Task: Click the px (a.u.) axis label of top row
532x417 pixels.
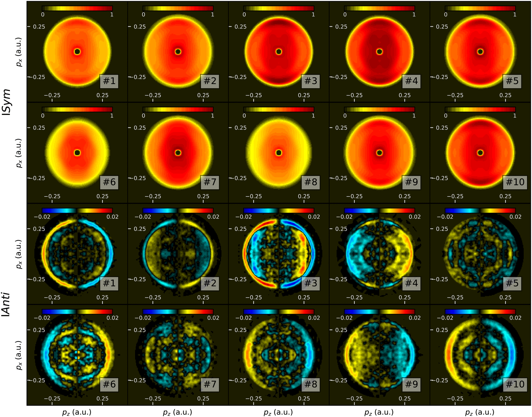Action: (x=19, y=52)
